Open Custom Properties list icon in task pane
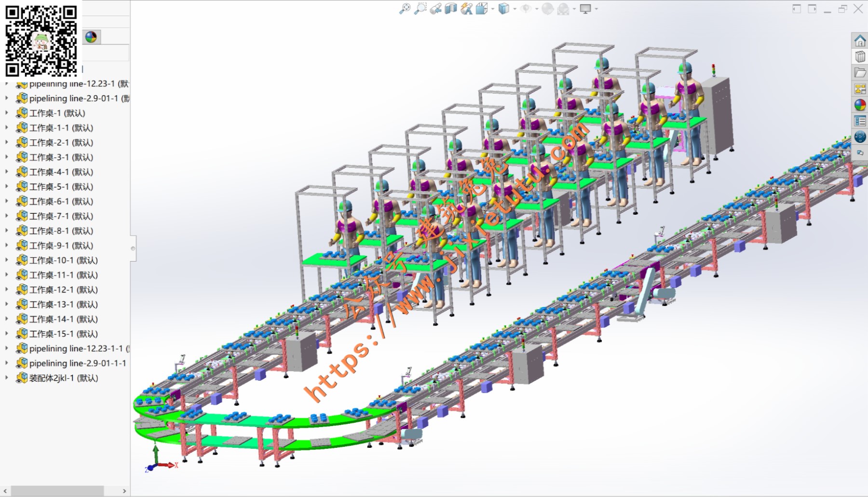This screenshot has height=497, width=868. pyautogui.click(x=860, y=121)
